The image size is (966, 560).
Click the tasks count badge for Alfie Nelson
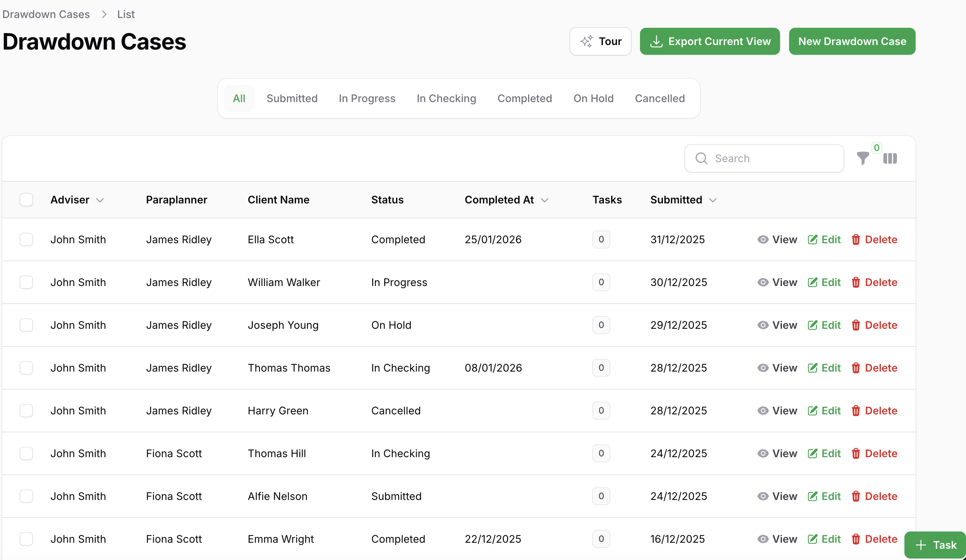(601, 496)
